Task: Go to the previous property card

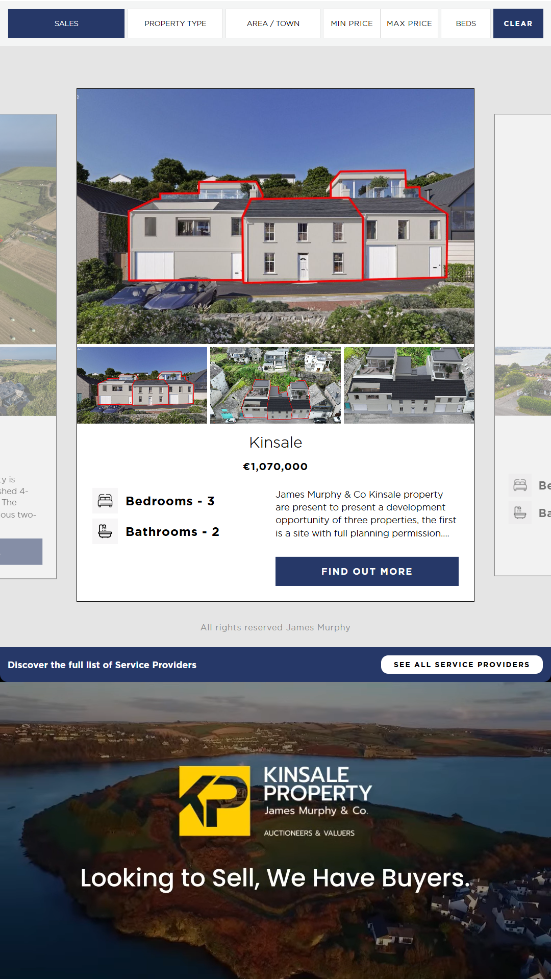Action: click(x=28, y=346)
